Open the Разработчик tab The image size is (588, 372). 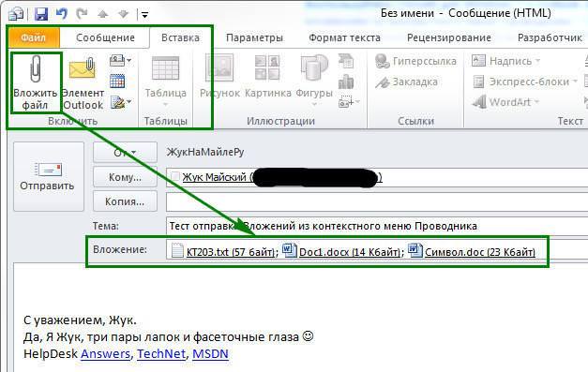click(x=550, y=37)
